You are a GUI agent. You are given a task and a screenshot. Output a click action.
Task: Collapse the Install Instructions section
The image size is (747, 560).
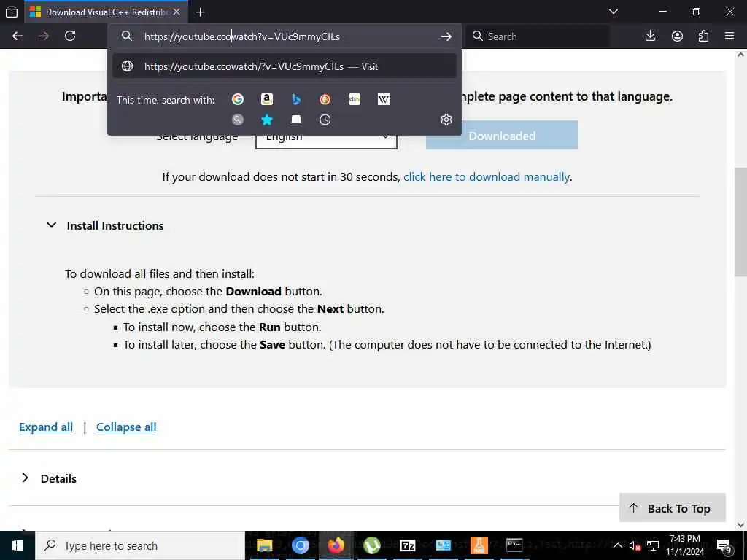[x=115, y=226]
